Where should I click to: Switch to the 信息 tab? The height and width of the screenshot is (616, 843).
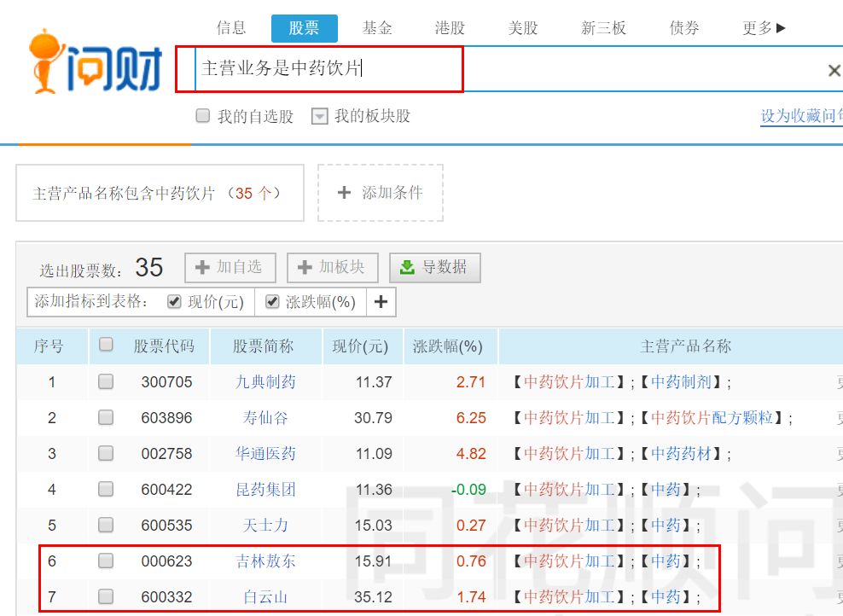tap(231, 28)
